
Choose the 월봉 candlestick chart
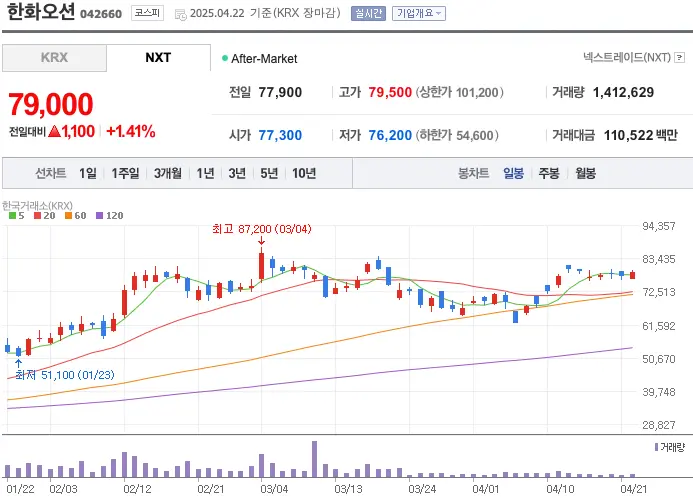pyautogui.click(x=585, y=173)
